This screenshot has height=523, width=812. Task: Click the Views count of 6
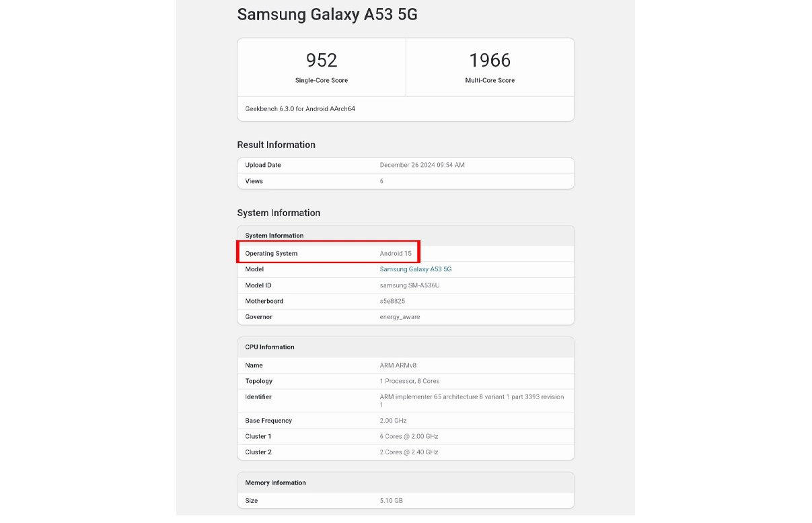pyautogui.click(x=381, y=181)
